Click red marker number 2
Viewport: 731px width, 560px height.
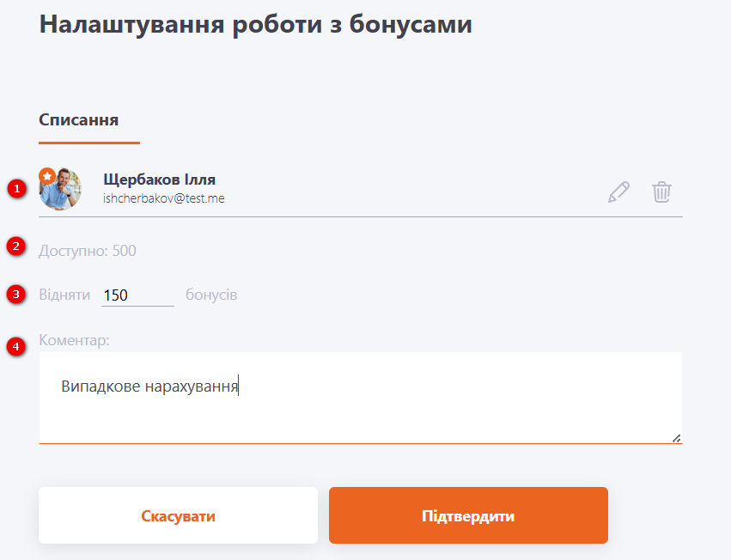16,247
